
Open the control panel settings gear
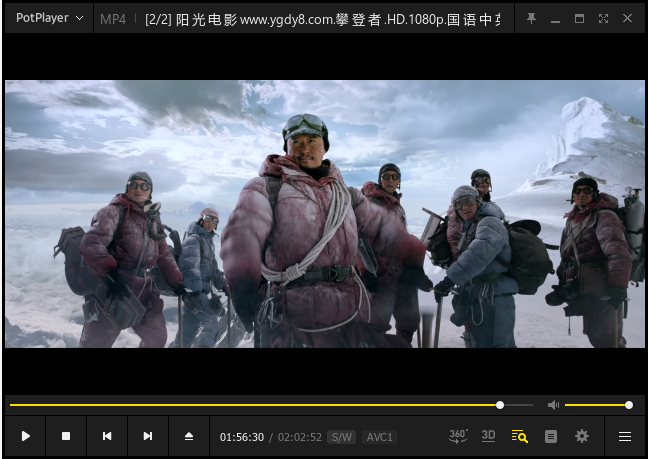pos(581,436)
